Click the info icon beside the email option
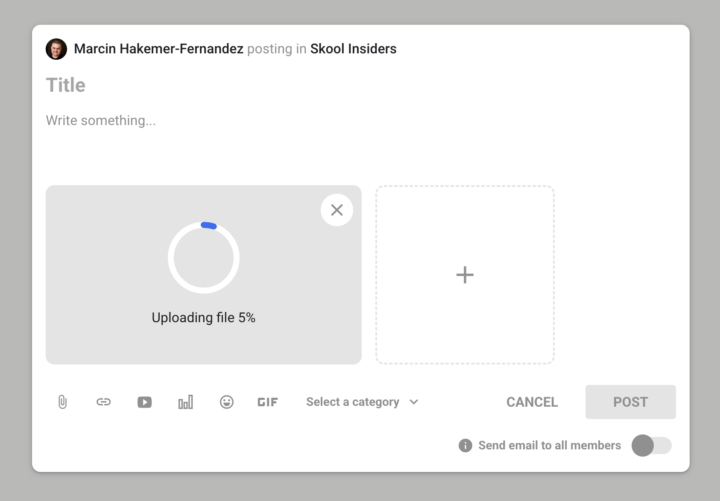The image size is (720, 501). click(465, 445)
